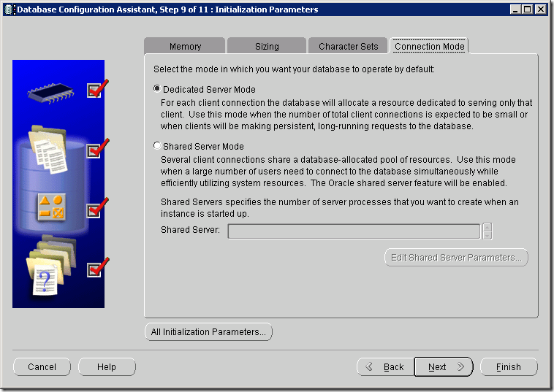Viewport: 554px width, 392px height.
Task: Open the Sizing tab
Action: [x=267, y=46]
